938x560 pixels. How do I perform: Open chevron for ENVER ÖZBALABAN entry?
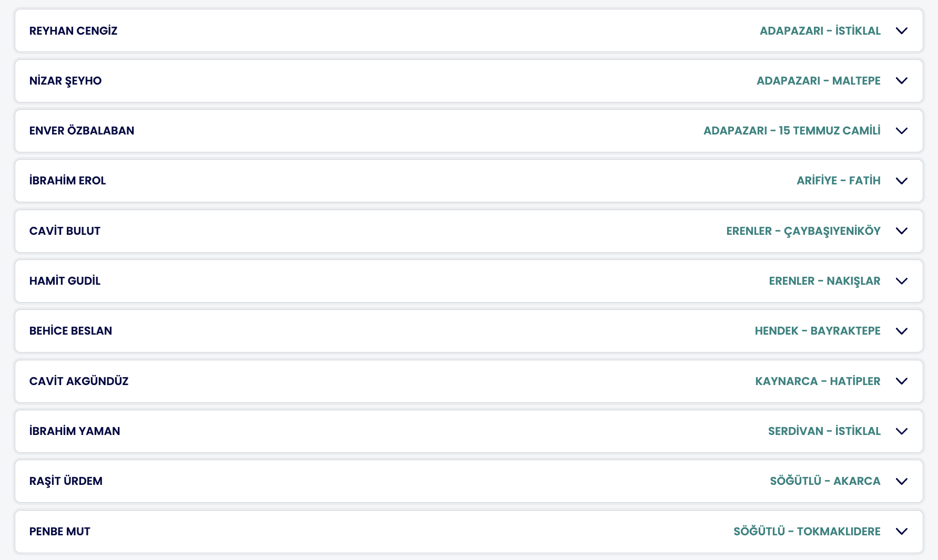[x=901, y=131]
